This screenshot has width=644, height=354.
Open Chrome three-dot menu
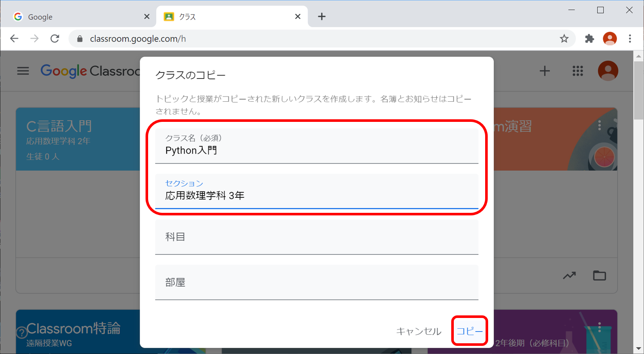pyautogui.click(x=630, y=39)
